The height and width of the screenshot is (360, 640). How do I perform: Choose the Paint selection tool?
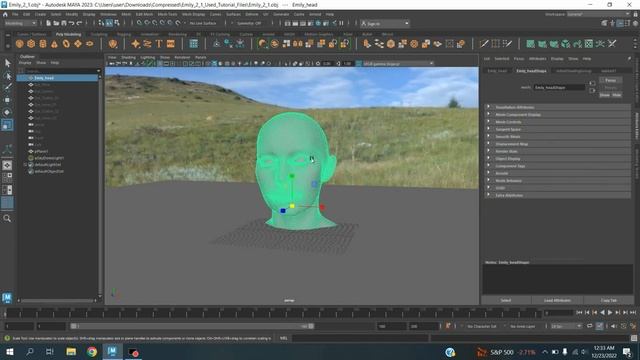(7, 87)
